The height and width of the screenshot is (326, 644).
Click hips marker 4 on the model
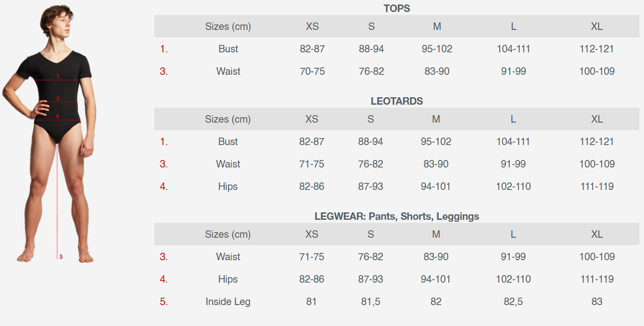pyautogui.click(x=58, y=116)
